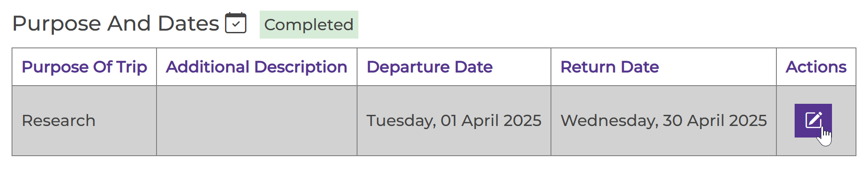Click the Departure Date column header
868x169 pixels.
[x=430, y=67]
